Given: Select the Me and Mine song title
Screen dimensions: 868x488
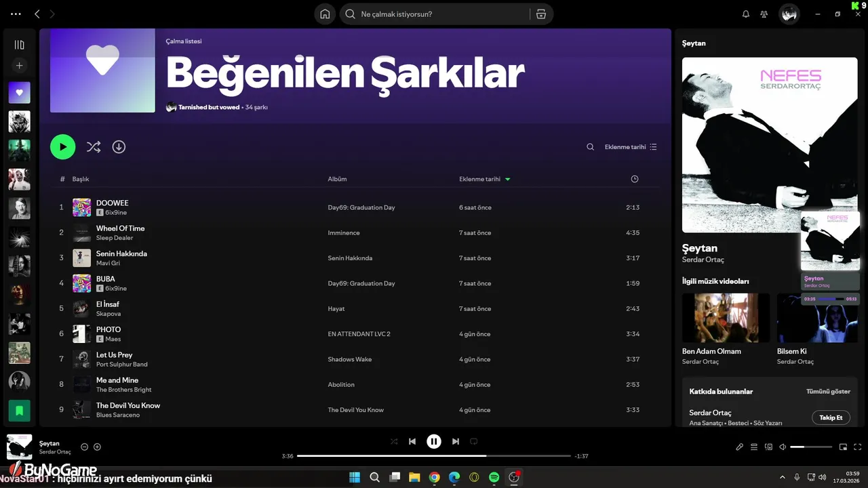Looking at the screenshot, I should click(x=117, y=380).
